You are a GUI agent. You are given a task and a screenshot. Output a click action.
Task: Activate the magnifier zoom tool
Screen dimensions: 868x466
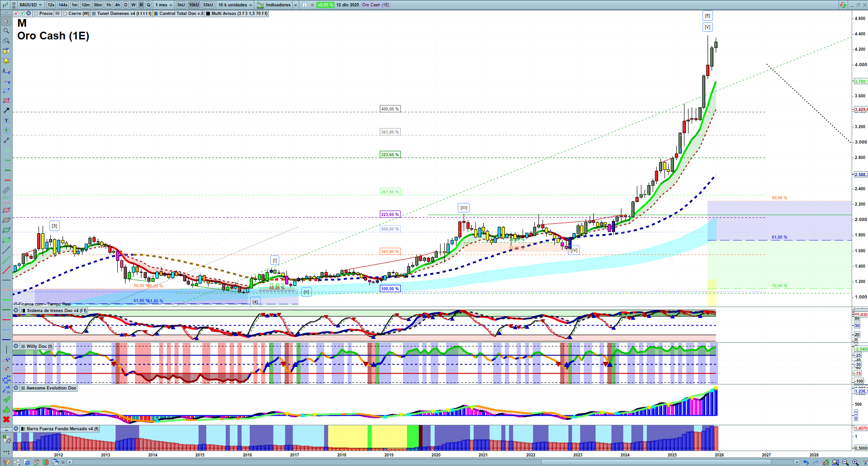pyautogui.click(x=6, y=31)
